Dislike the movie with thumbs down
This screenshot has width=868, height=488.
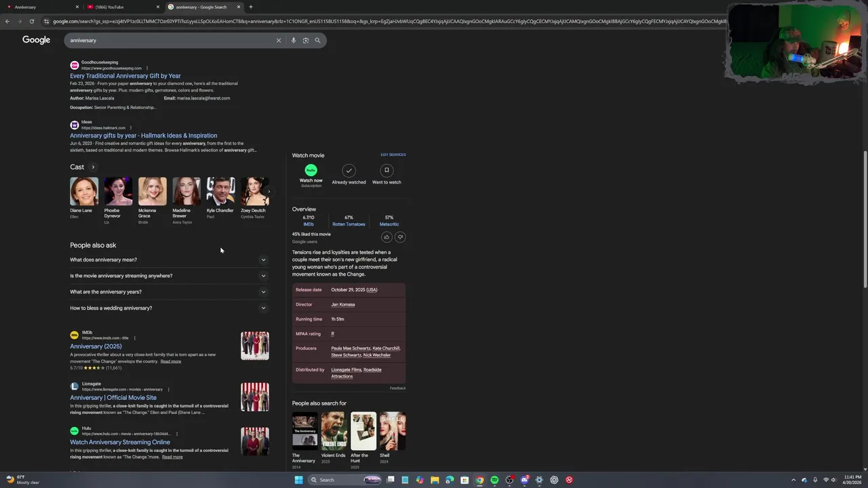point(400,237)
